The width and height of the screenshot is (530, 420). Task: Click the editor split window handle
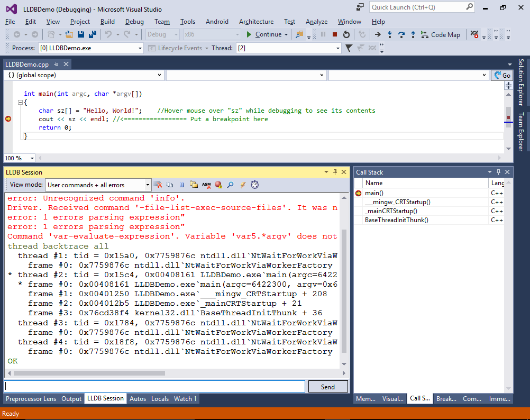tap(508, 86)
